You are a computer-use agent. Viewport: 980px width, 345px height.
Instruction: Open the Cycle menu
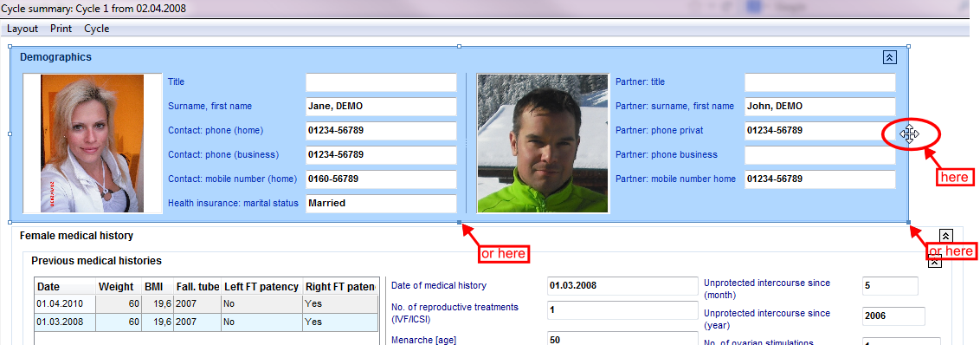[97, 29]
